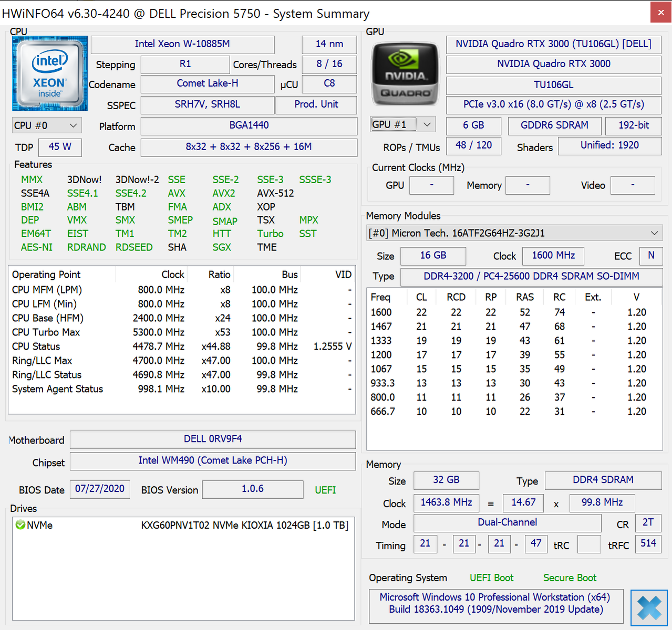Click the Intel Xeon inside logo
Image resolution: width=672 pixels, height=630 pixels.
(x=50, y=73)
